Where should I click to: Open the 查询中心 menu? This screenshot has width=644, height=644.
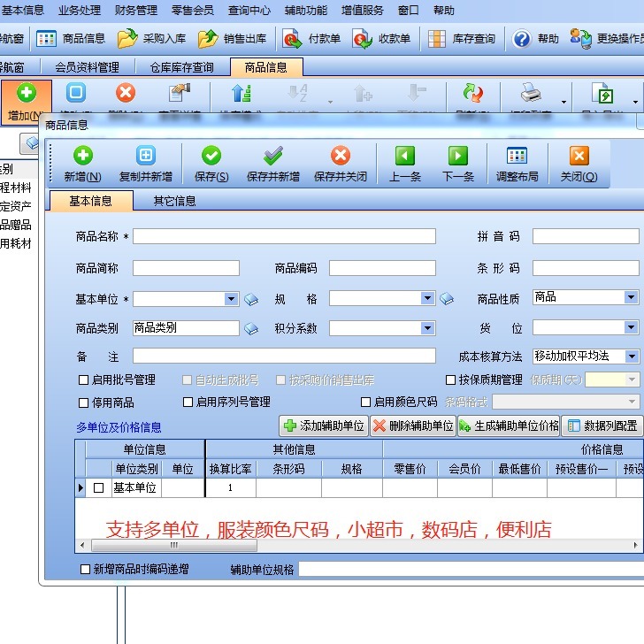point(249,10)
